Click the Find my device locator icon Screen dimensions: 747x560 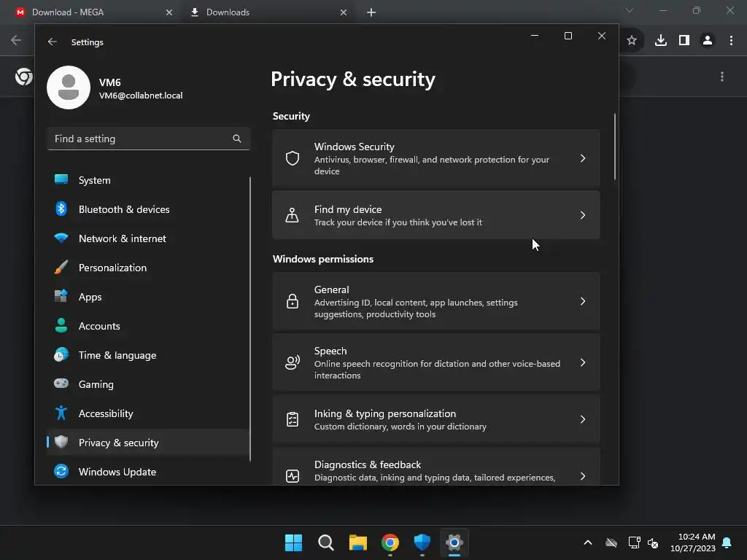(292, 215)
